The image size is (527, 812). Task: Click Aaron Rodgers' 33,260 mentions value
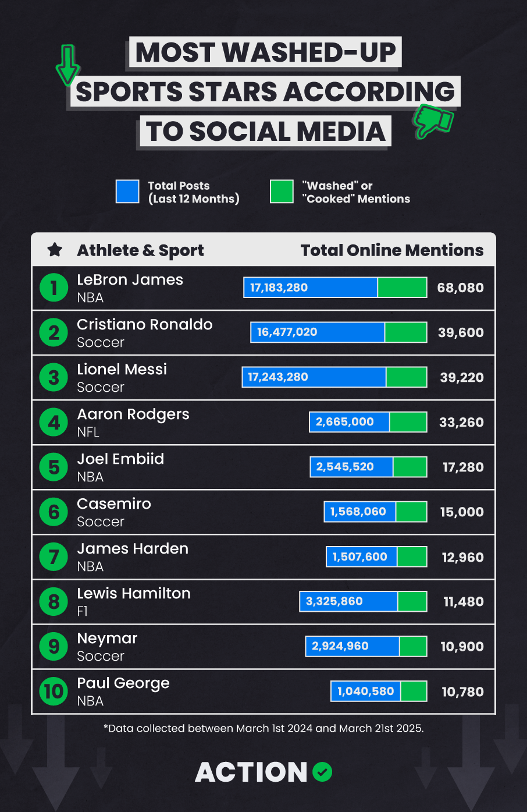click(461, 422)
